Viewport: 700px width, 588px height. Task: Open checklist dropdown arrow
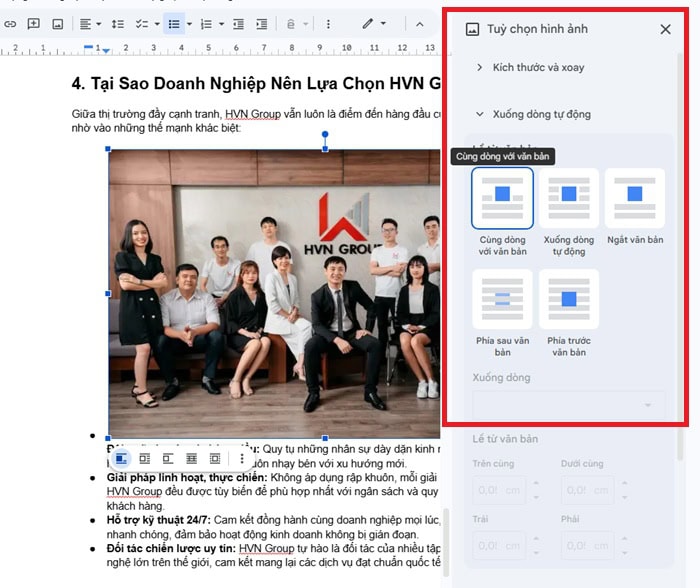click(x=157, y=24)
